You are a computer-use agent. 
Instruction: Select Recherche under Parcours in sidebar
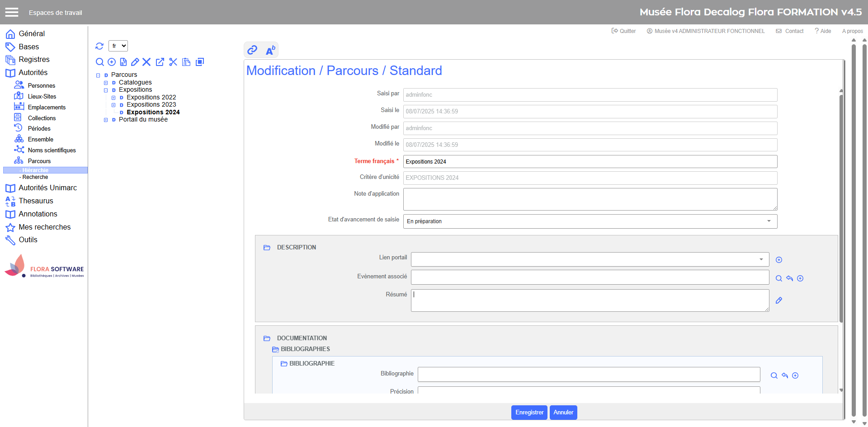[x=35, y=177]
